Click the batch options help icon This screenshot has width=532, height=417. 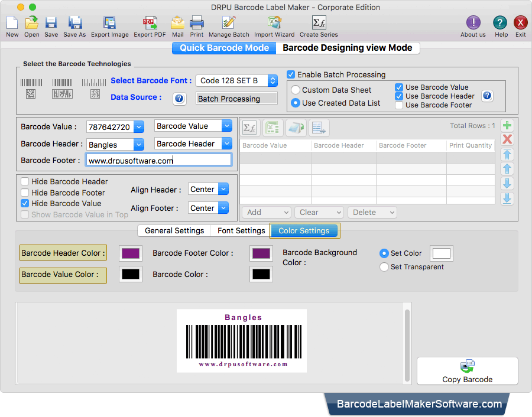487,96
